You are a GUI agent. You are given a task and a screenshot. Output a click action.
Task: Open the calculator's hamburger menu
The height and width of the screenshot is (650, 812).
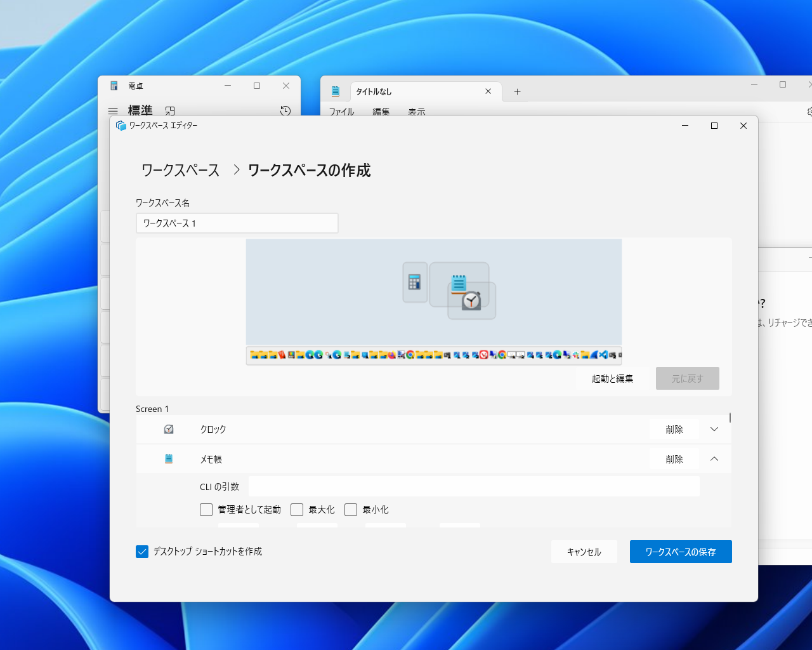pos(113,110)
